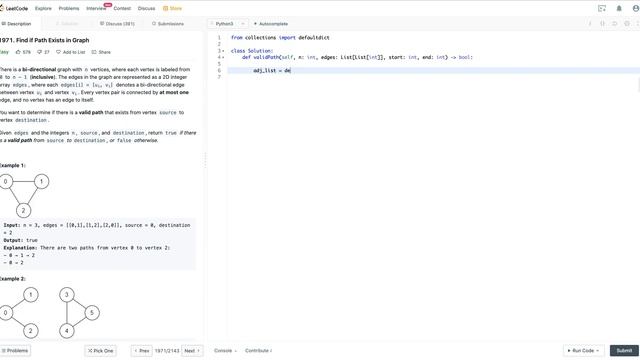Image resolution: width=640 pixels, height=360 pixels.
Task: Go to next problem with Next
Action: 192,351
